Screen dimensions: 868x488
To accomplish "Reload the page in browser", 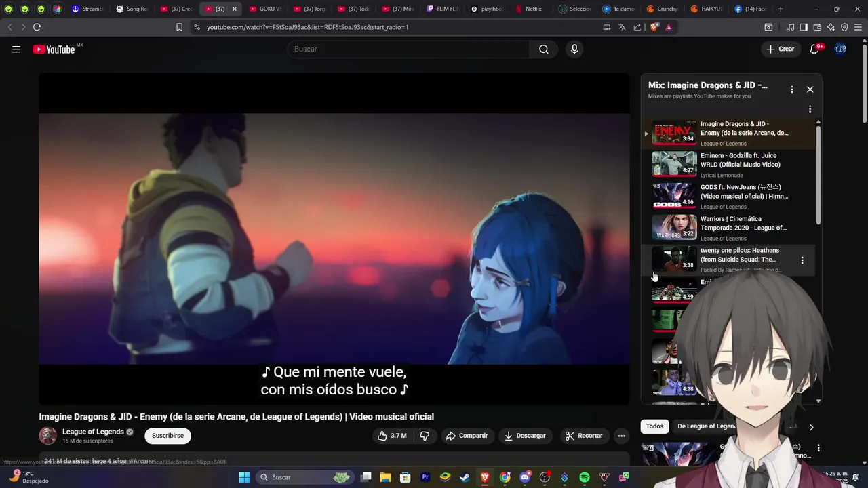I will click(37, 27).
